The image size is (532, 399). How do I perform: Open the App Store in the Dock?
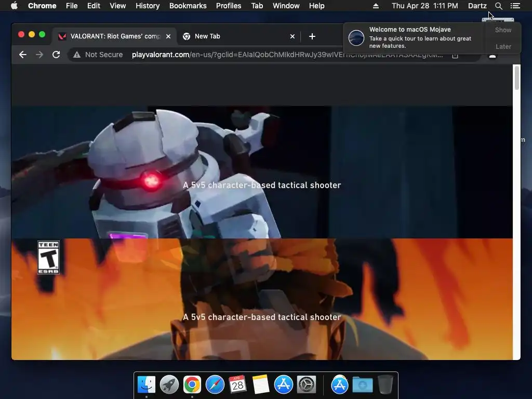(283, 384)
